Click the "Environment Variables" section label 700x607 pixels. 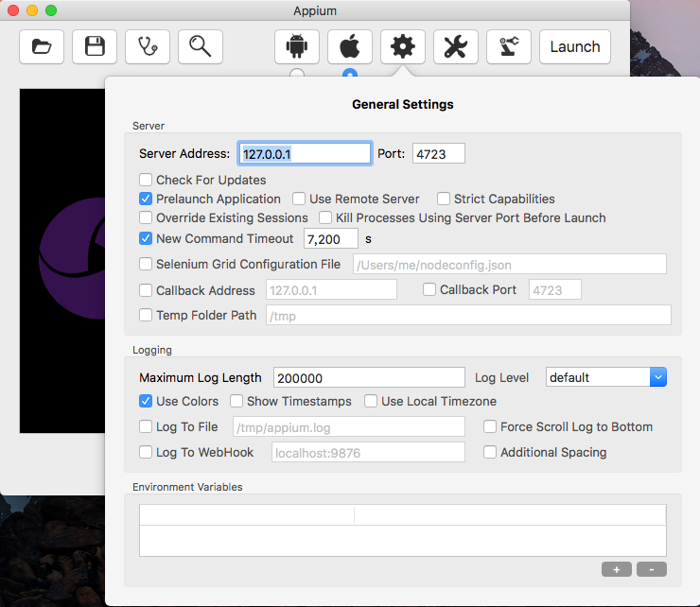pos(187,487)
